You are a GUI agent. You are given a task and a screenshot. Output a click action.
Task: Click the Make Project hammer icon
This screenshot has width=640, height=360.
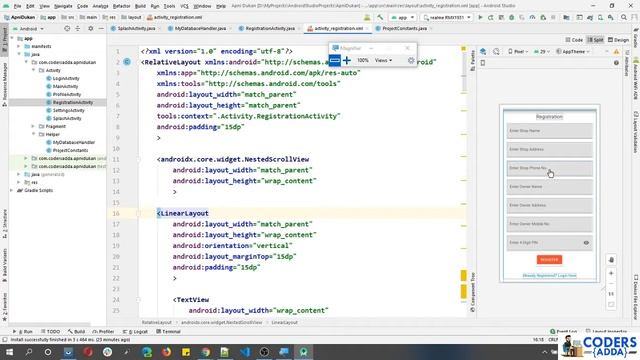380,18
